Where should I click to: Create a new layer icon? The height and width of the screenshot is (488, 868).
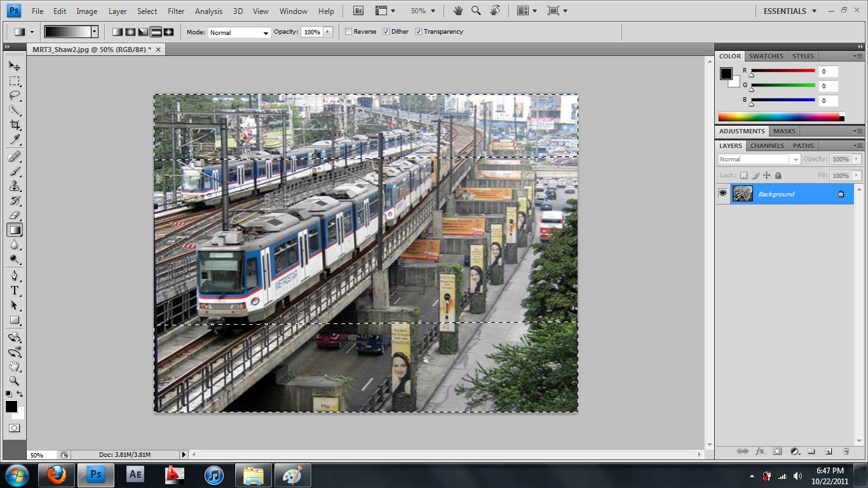coord(829,451)
